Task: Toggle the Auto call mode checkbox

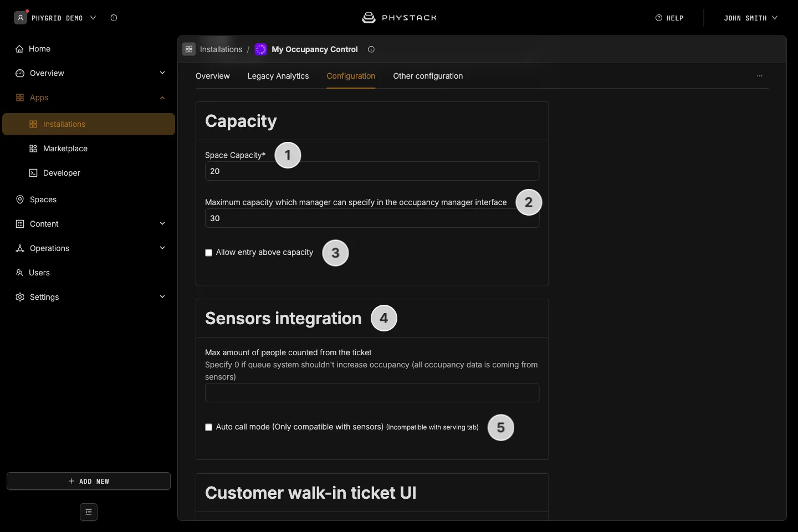Action: [x=209, y=427]
